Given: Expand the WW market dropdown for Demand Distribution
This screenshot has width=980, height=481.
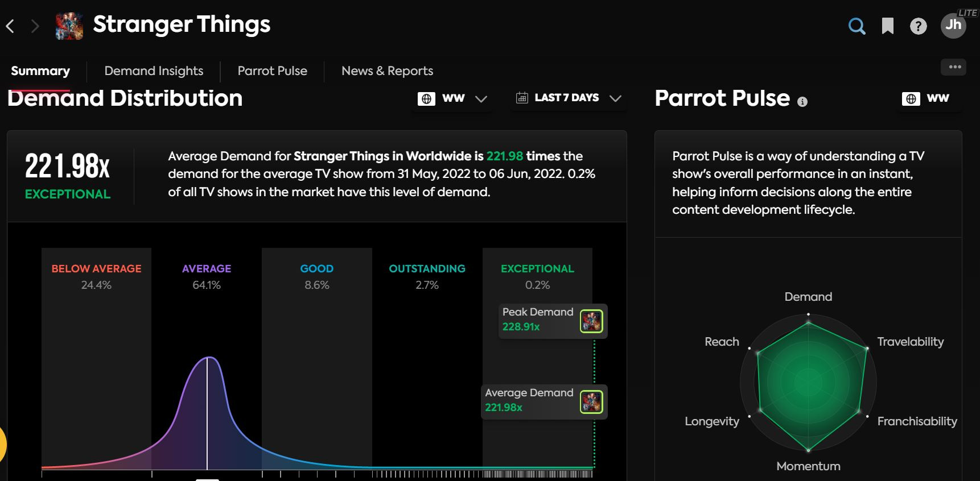Looking at the screenshot, I should pos(453,98).
